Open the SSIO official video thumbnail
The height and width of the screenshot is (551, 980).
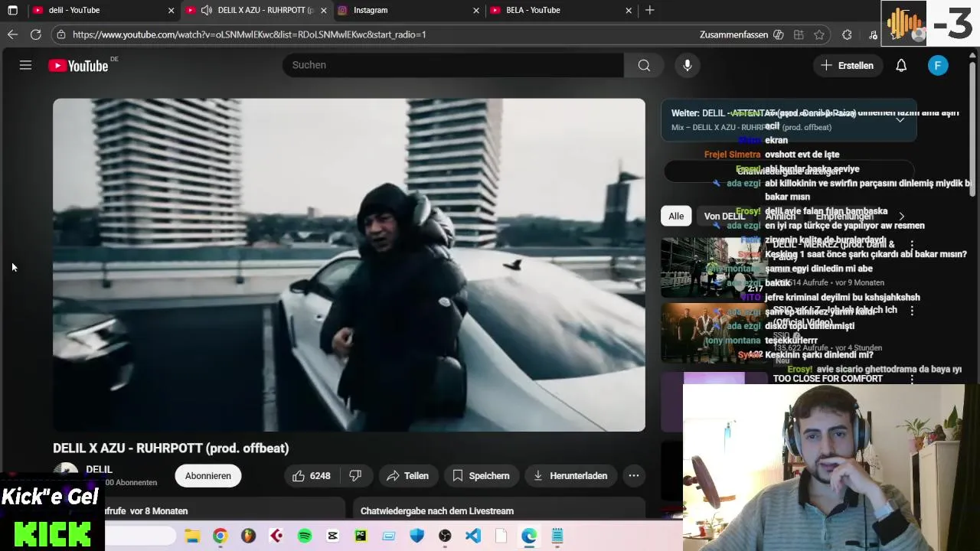click(714, 333)
